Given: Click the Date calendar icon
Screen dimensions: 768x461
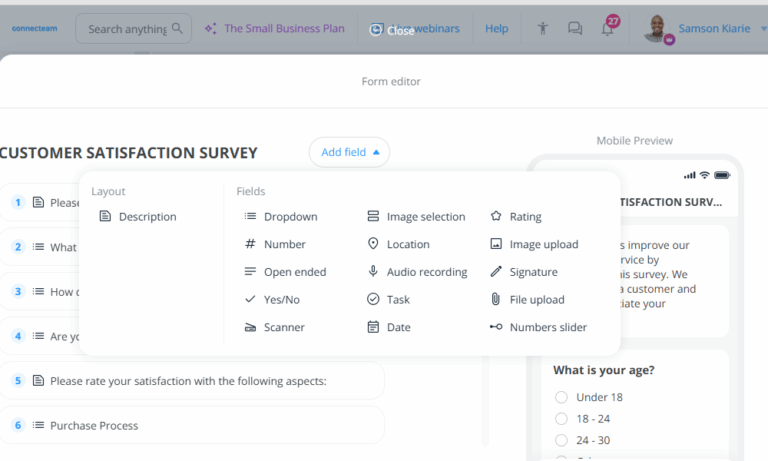Looking at the screenshot, I should coord(373,327).
